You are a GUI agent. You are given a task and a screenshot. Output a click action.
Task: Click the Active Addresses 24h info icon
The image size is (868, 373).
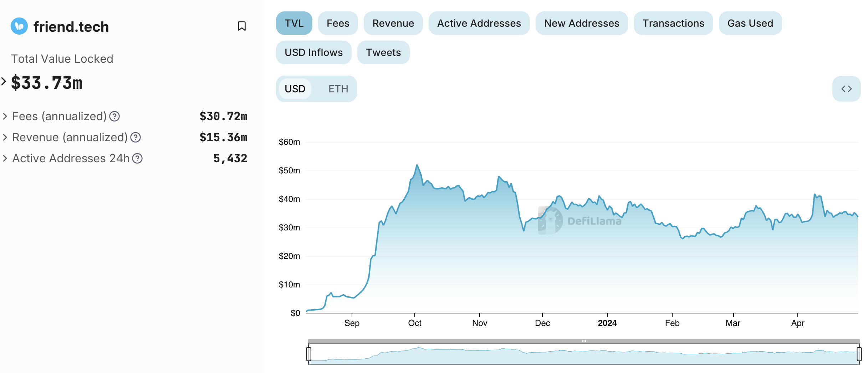[x=137, y=158]
